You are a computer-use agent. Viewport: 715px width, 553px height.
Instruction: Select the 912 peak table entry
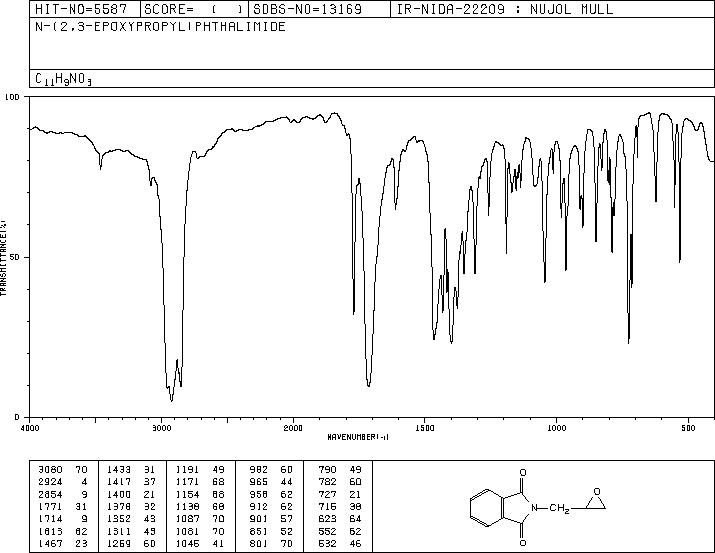click(x=271, y=506)
